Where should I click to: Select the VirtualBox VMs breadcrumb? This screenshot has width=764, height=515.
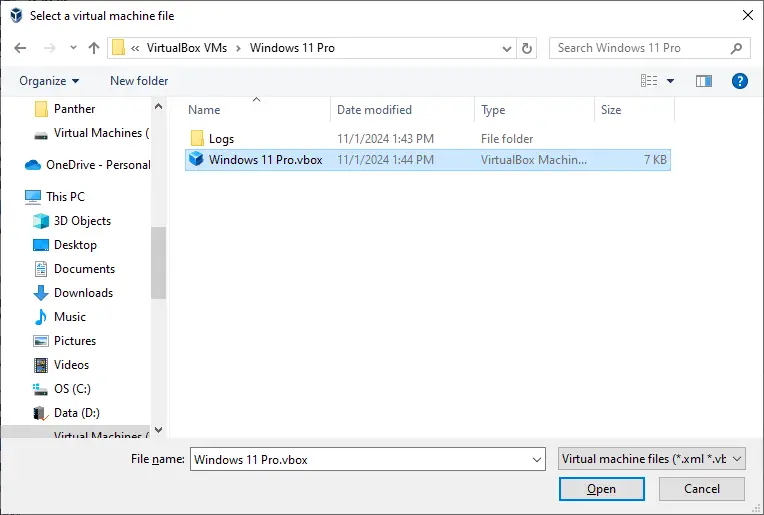[187, 48]
